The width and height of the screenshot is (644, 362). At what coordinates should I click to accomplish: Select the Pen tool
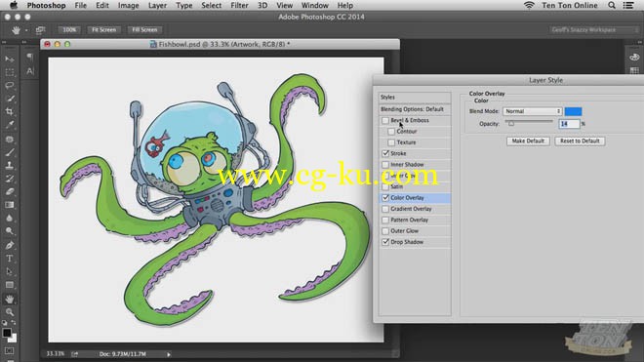[10, 246]
